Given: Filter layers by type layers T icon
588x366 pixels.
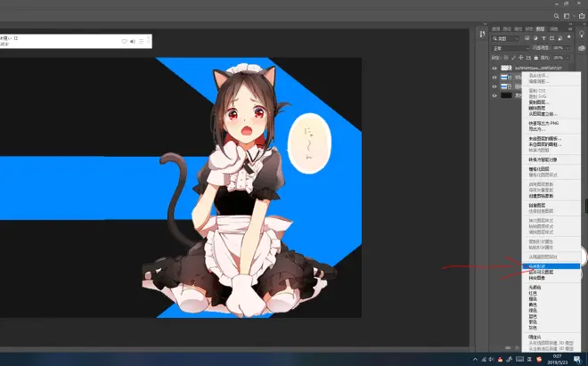Looking at the screenshot, I should coord(543,38).
